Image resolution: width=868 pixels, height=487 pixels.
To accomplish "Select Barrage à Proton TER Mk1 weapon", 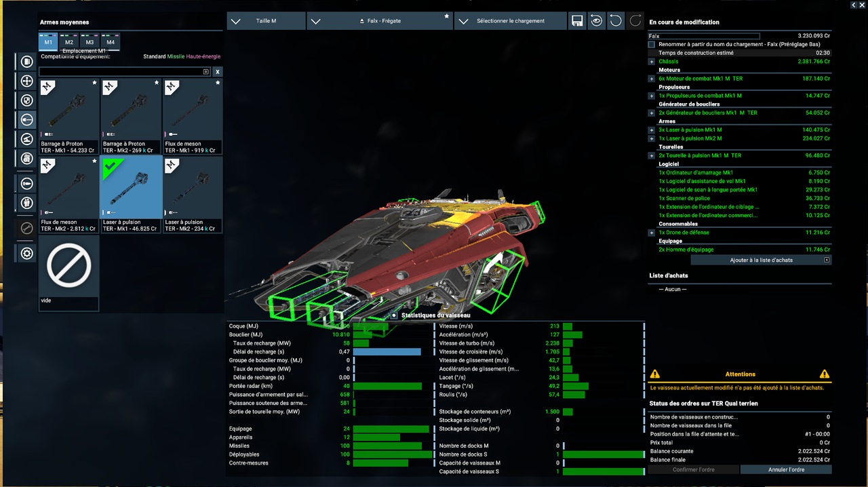I will click(x=69, y=117).
